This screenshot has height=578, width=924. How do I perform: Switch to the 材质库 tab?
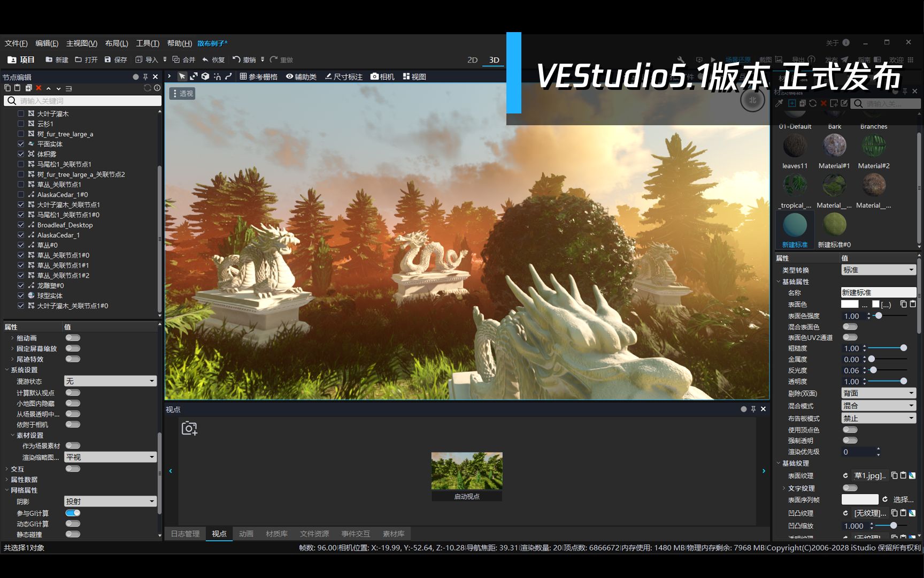(276, 534)
